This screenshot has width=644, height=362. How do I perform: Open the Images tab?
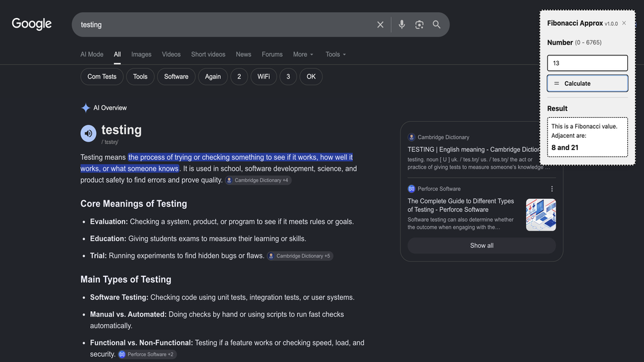[141, 54]
